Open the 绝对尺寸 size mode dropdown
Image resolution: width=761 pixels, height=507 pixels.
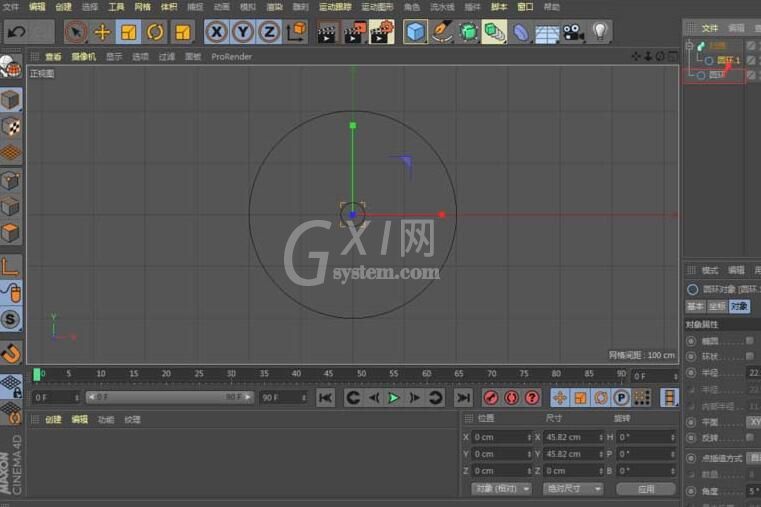point(573,489)
